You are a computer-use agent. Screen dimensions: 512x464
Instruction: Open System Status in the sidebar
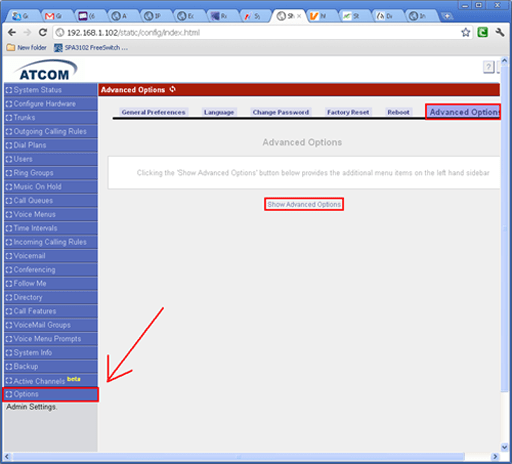tap(51, 90)
